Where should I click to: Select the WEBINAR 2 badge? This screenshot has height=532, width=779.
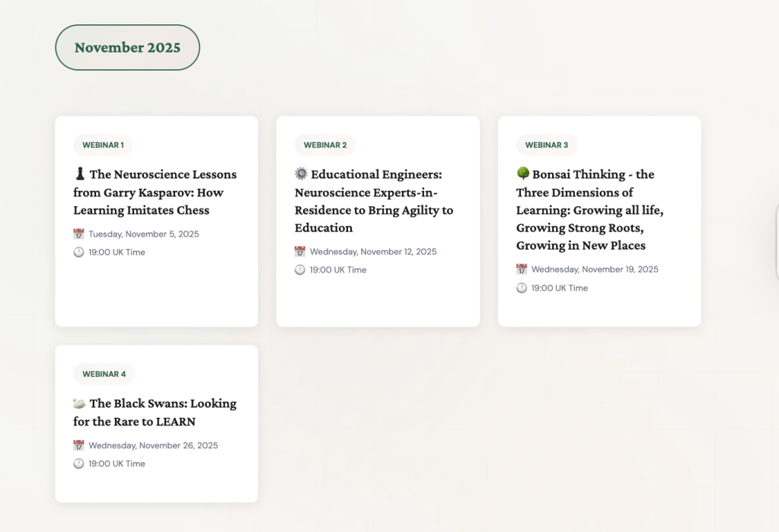tap(324, 145)
